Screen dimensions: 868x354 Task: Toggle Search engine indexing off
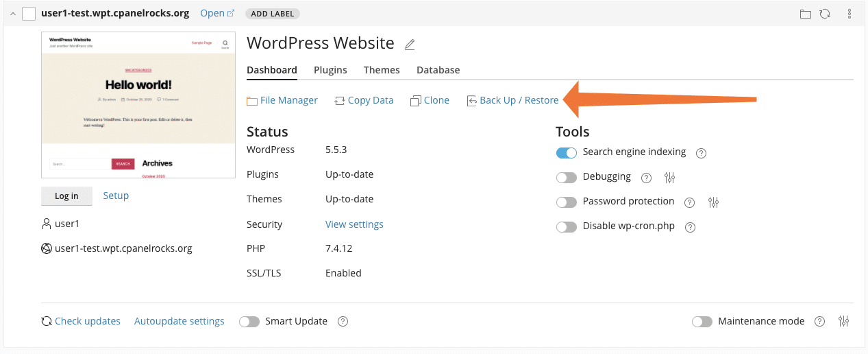pyautogui.click(x=567, y=153)
